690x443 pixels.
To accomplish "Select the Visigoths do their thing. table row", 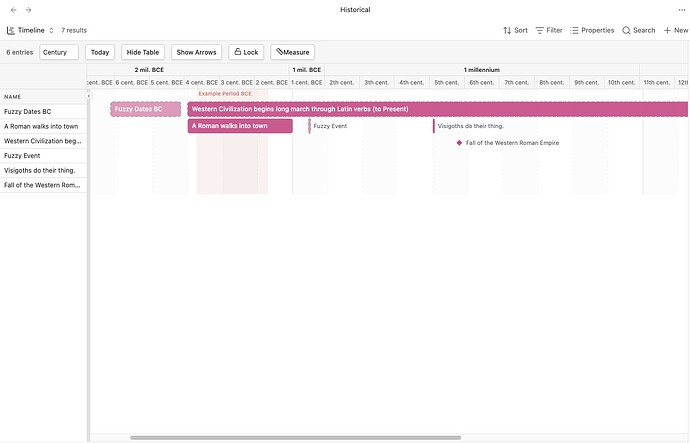I will 43,170.
